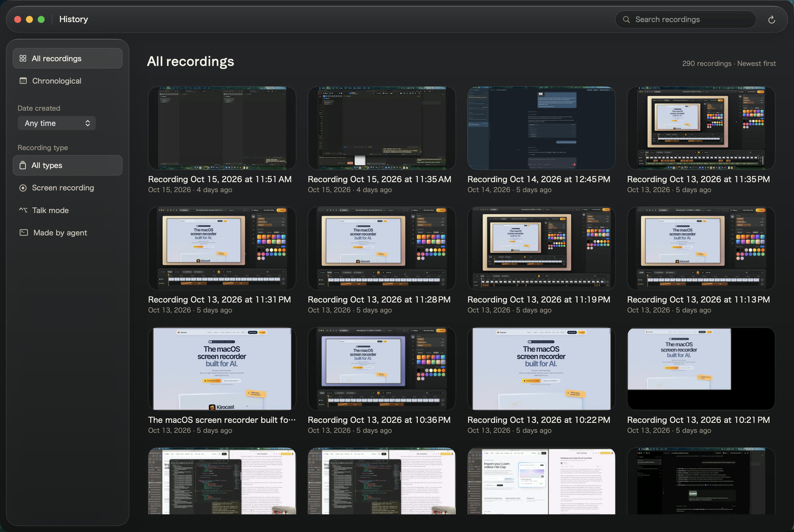Select All types filter

tap(67, 165)
